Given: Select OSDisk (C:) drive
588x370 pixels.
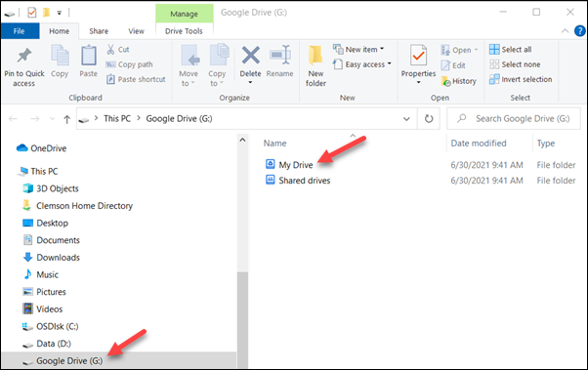Looking at the screenshot, I should pos(50,326).
